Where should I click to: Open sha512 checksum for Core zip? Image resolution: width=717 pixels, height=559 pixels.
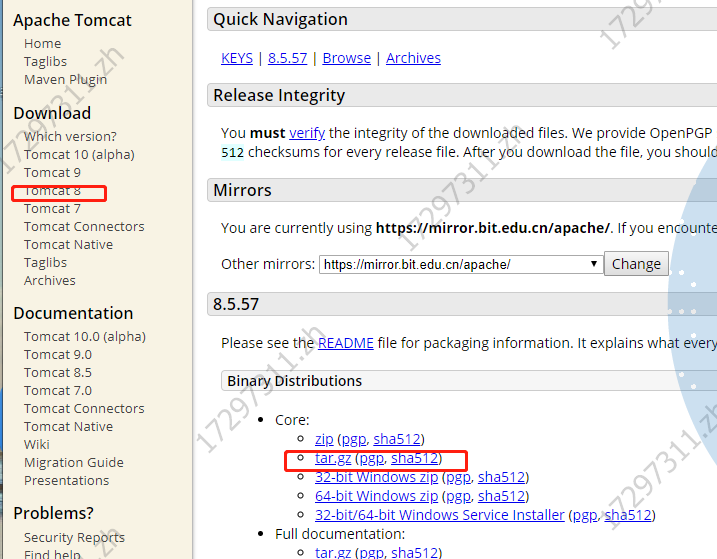pyautogui.click(x=396, y=439)
